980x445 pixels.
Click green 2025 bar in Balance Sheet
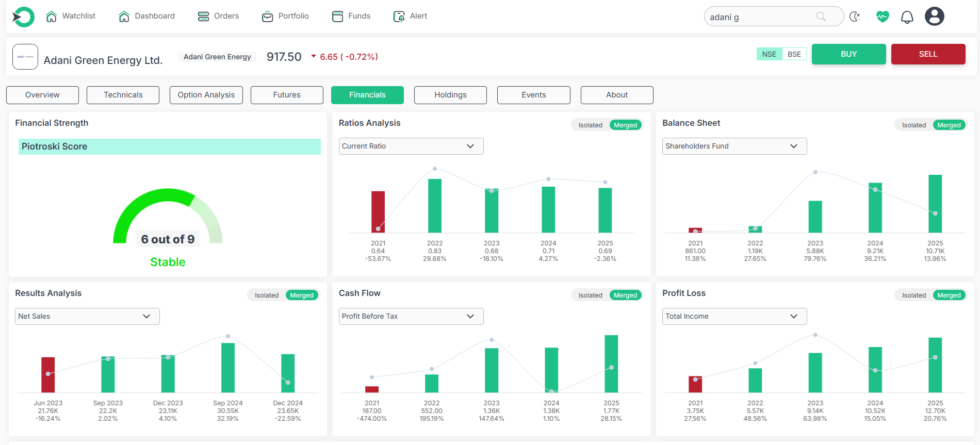[935, 204]
